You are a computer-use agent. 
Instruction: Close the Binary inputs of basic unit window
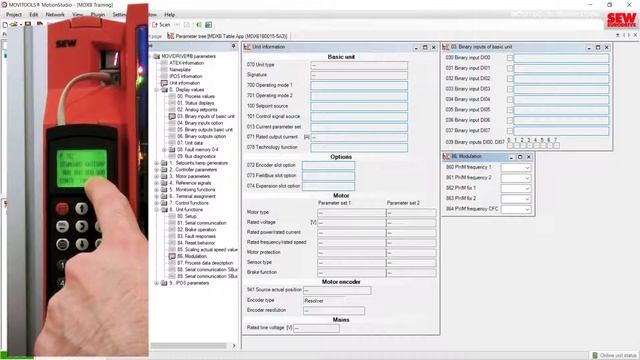[x=607, y=47]
